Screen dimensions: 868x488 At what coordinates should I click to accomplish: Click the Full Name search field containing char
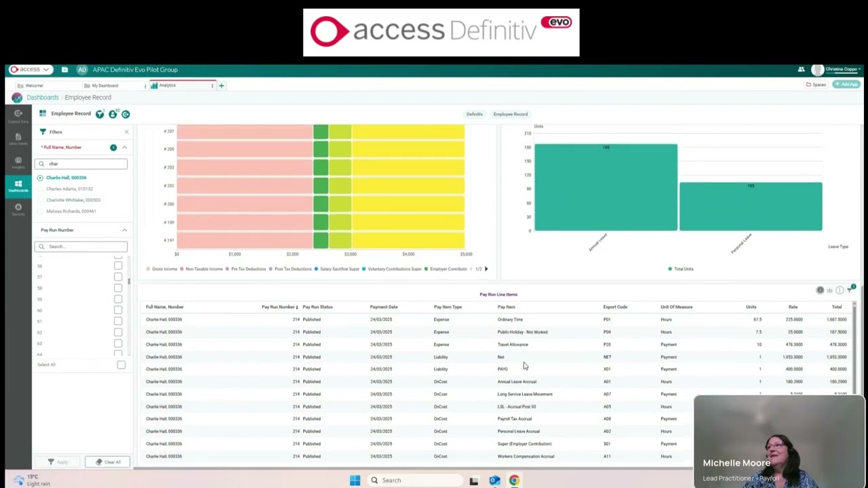pyautogui.click(x=81, y=163)
